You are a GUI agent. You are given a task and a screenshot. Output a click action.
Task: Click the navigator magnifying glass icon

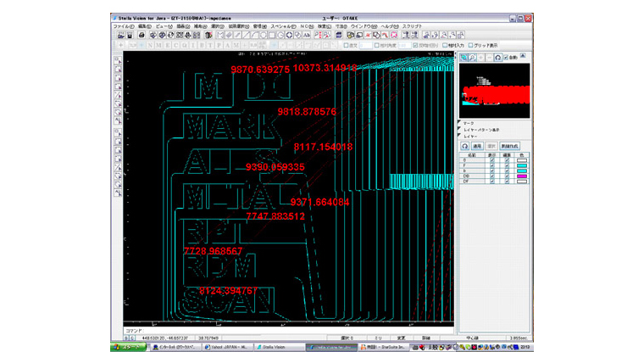(472, 58)
